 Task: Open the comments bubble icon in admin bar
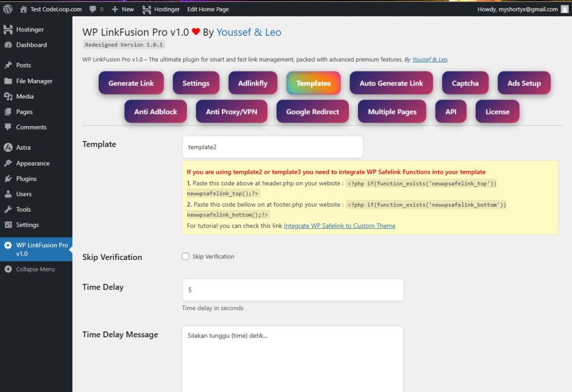93,9
